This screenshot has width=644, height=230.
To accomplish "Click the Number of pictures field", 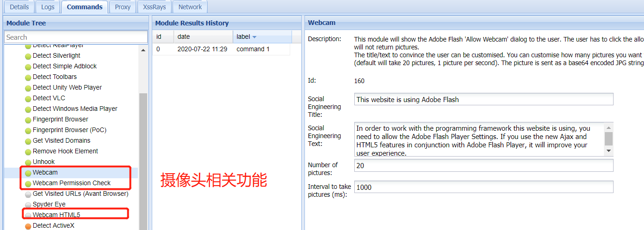I will click(484, 165).
